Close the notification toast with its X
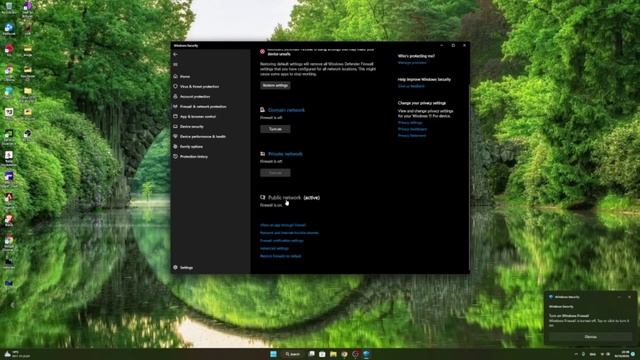The image size is (640, 360). pos(629,297)
